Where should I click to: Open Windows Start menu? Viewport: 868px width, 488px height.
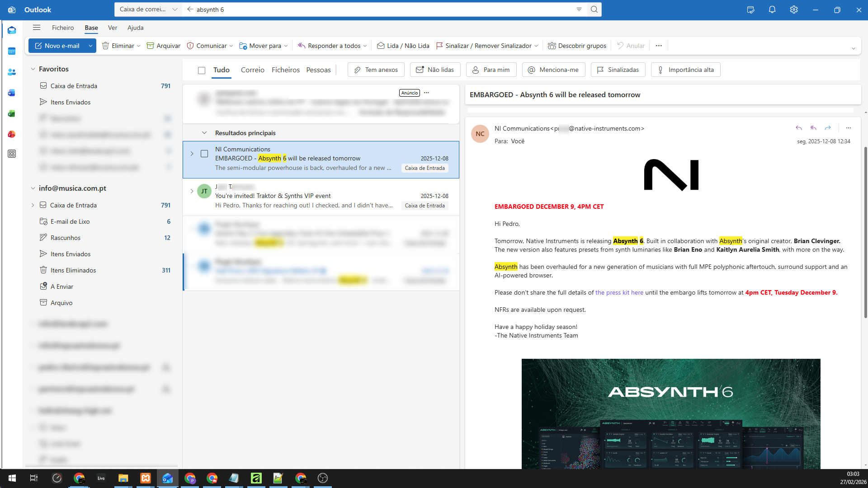(12, 478)
